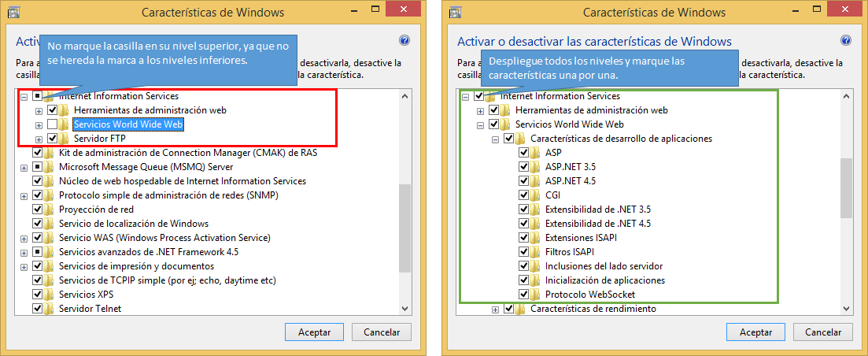Click Aceptar in the left window
This screenshot has width=868, height=356.
(x=315, y=332)
